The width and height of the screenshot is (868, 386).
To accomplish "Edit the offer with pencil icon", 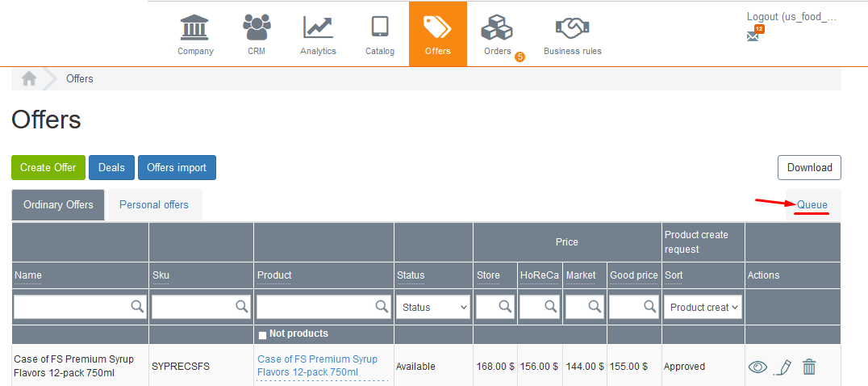I will point(782,367).
